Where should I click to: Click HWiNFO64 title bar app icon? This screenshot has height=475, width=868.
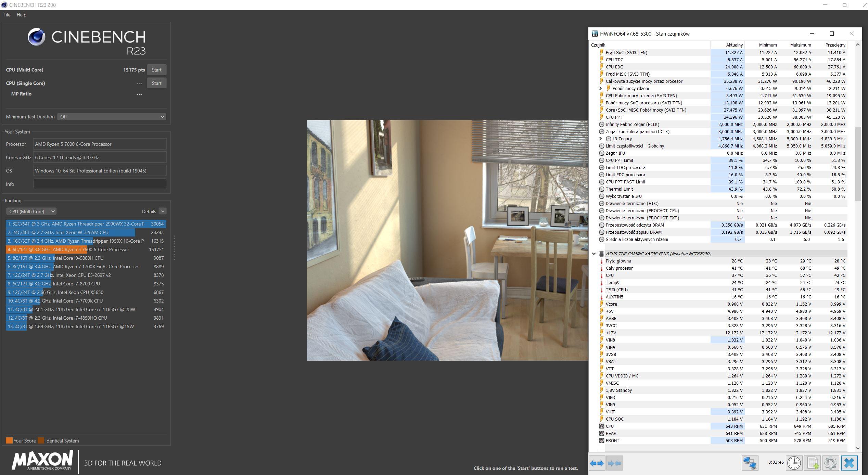point(595,34)
